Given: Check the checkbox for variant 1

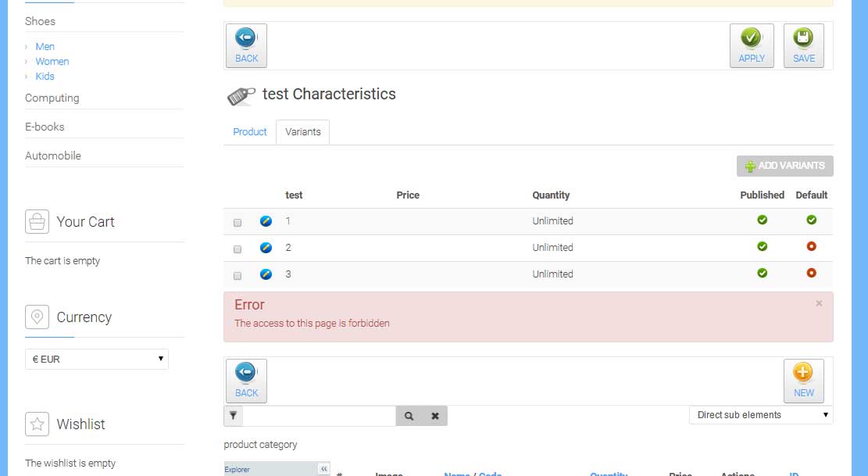Looking at the screenshot, I should click(238, 223).
